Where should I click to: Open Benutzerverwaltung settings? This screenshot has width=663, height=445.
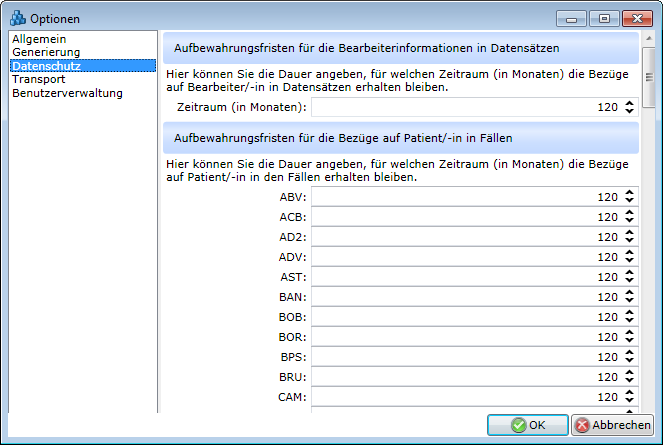(x=67, y=93)
